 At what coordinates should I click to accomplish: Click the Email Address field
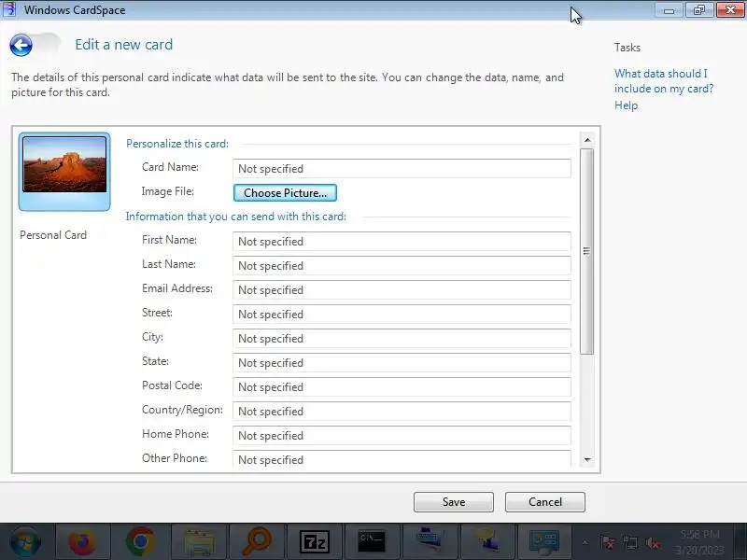[402, 290]
